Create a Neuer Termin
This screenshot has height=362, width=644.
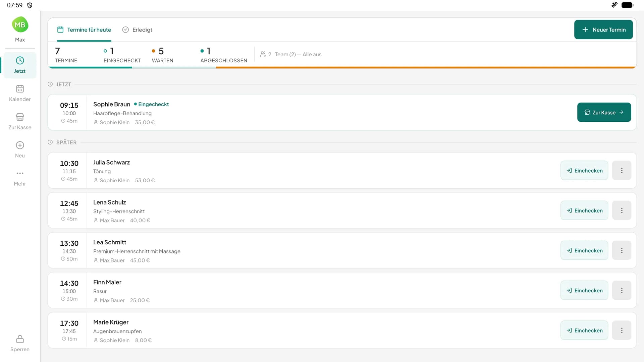(603, 29)
